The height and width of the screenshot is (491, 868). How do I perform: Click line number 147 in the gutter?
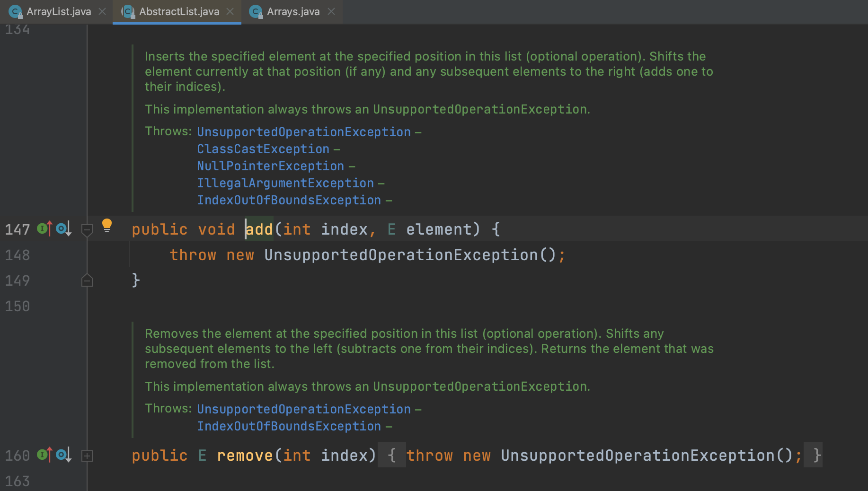click(18, 229)
